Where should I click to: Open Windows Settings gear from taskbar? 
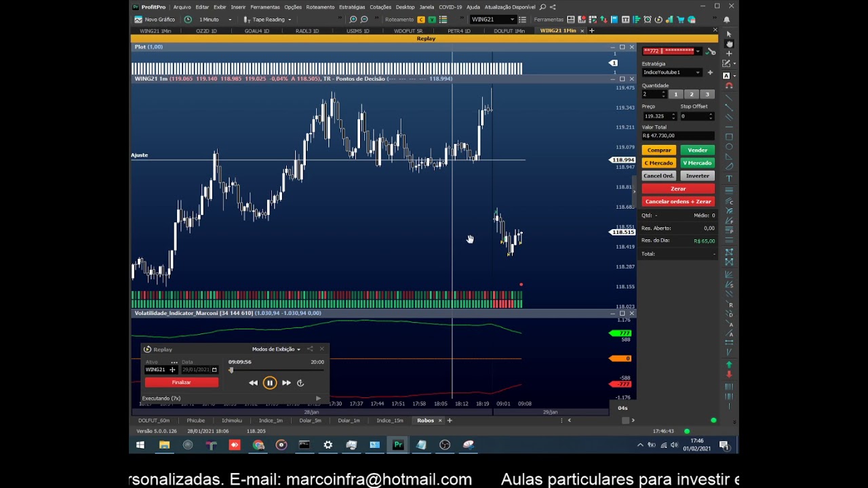tap(328, 445)
